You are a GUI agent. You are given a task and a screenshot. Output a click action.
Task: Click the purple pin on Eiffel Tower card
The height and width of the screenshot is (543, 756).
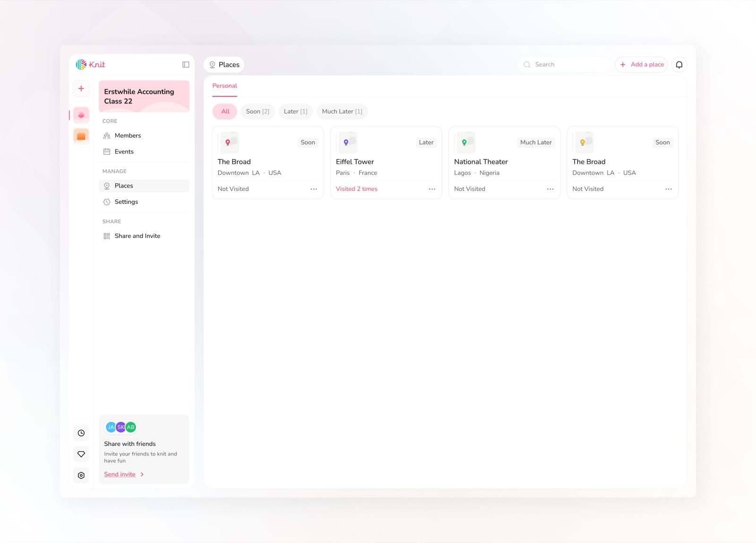point(346,142)
